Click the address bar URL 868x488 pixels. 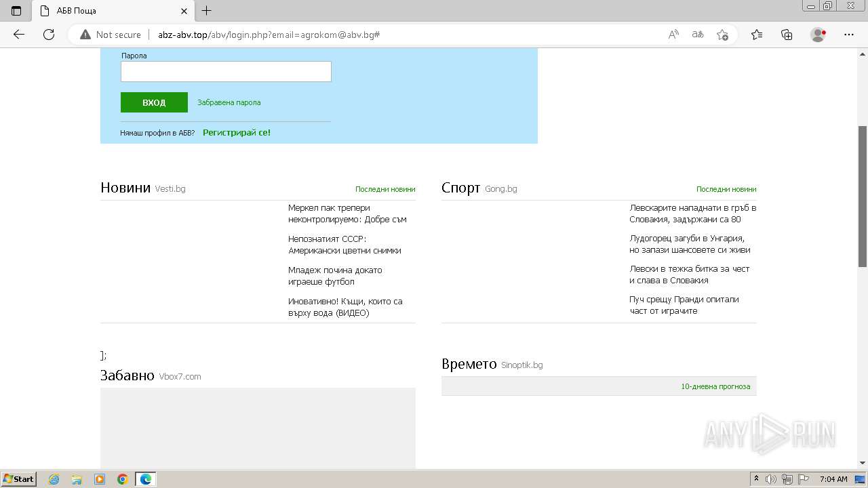[269, 35]
